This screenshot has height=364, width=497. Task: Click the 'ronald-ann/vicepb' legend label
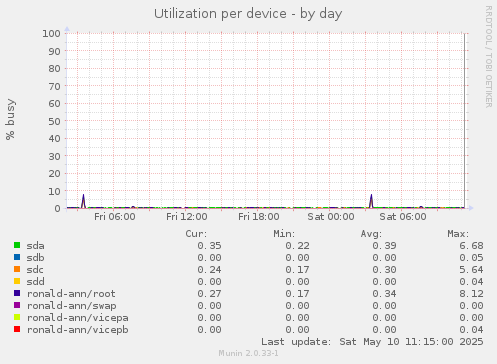tap(77, 330)
